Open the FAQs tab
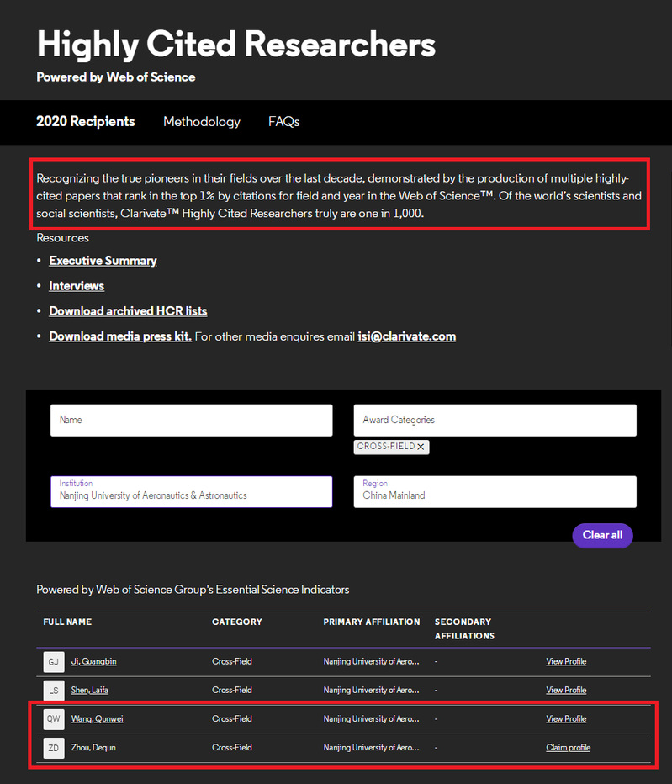 (x=283, y=122)
